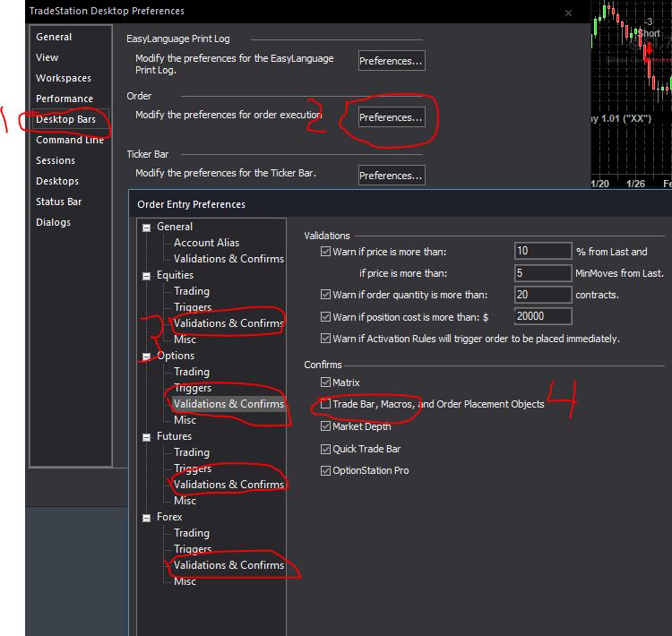The width and height of the screenshot is (672, 636).
Task: Collapse the Equities tree node
Action: pos(147,276)
